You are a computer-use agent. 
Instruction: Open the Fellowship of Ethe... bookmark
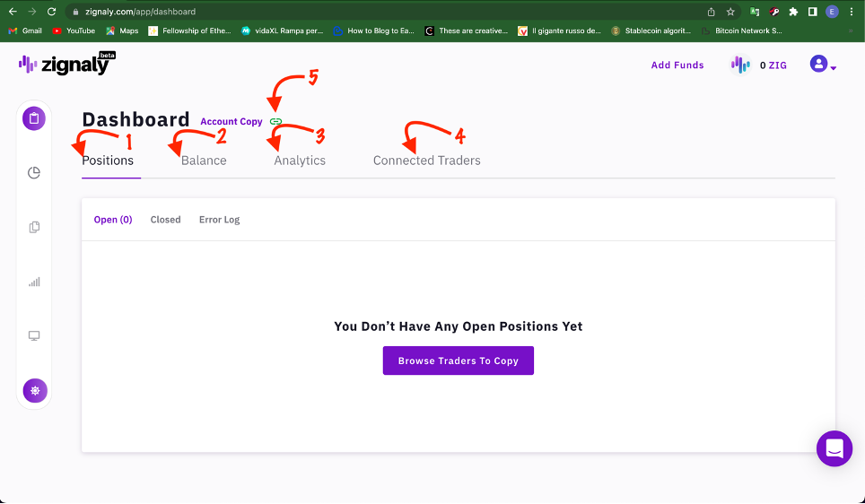tap(189, 30)
